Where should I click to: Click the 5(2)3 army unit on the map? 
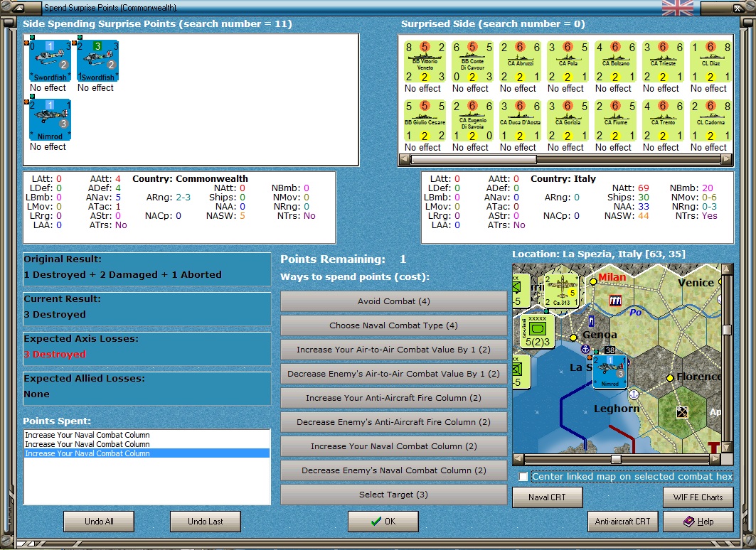coord(537,331)
